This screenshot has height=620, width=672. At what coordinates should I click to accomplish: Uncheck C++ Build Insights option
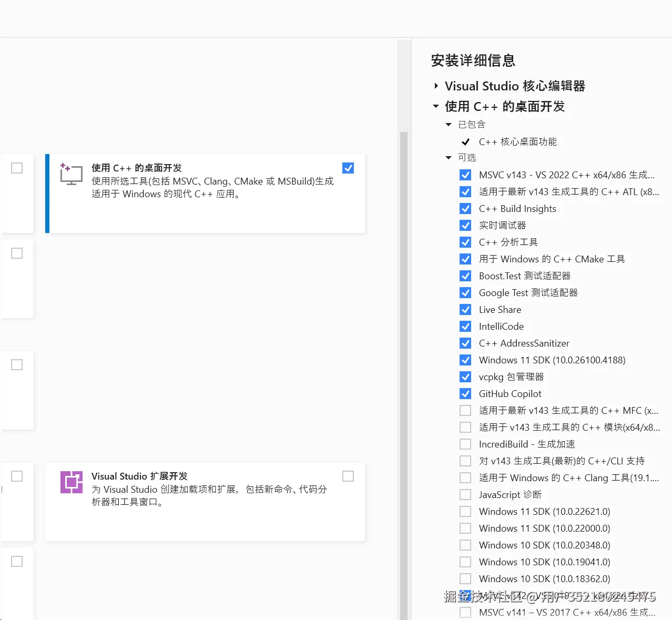[465, 208]
